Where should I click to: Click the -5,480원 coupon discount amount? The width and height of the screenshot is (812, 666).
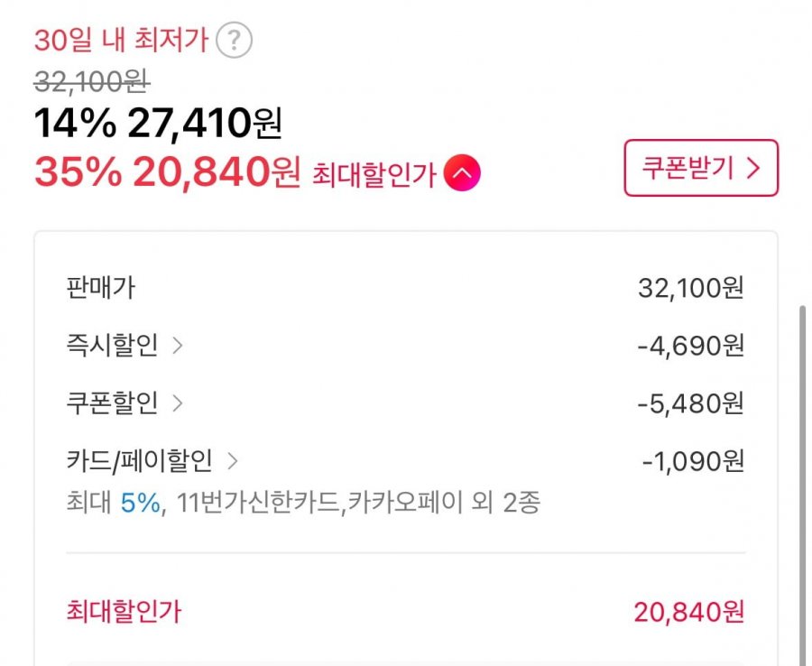click(691, 403)
